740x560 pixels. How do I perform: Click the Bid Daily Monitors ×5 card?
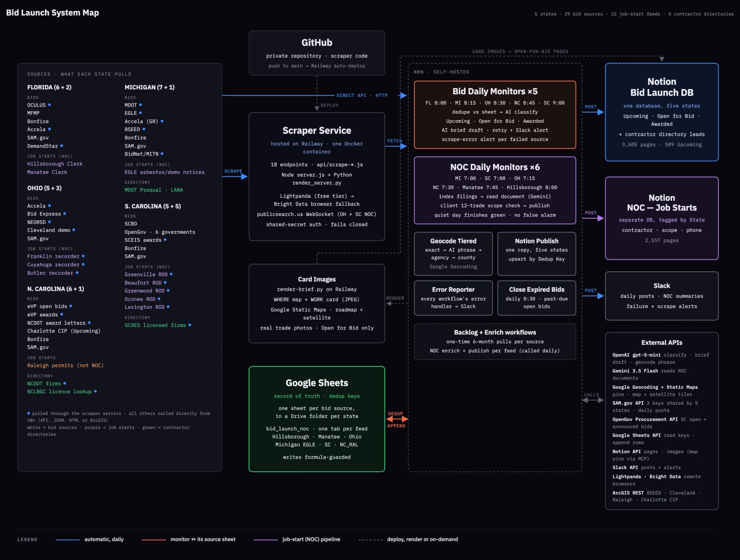(495, 115)
